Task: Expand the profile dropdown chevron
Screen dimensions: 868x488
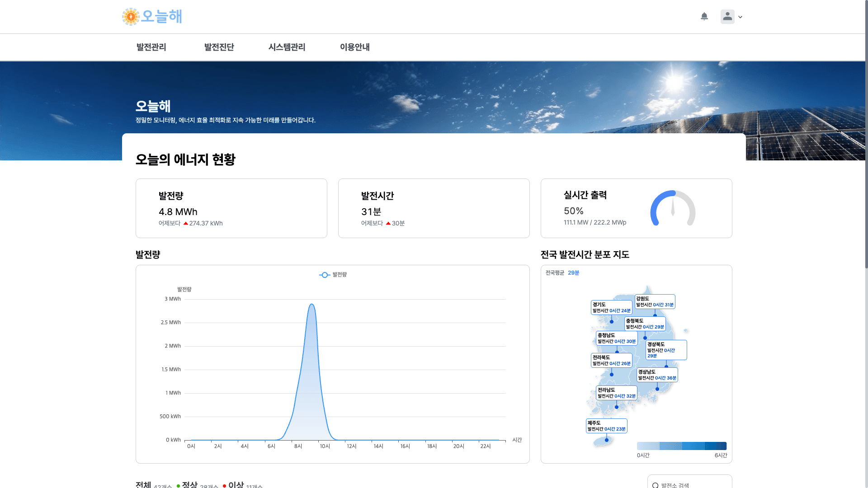Action: click(740, 17)
